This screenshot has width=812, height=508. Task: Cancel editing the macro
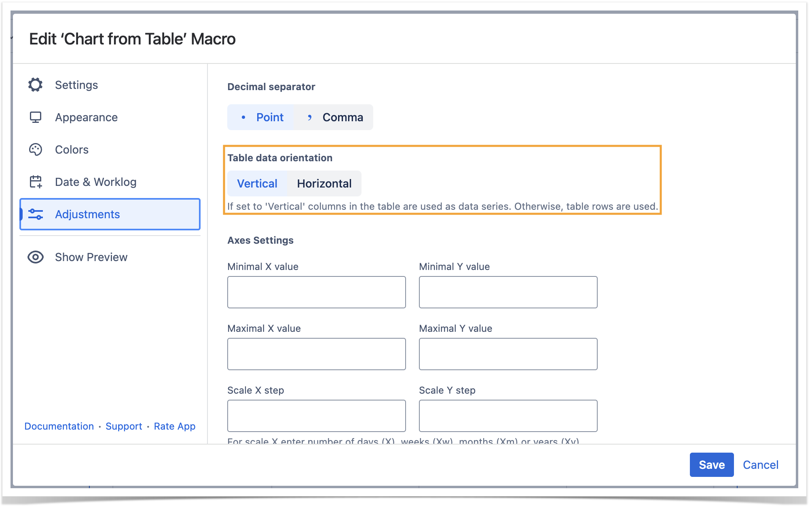760,465
